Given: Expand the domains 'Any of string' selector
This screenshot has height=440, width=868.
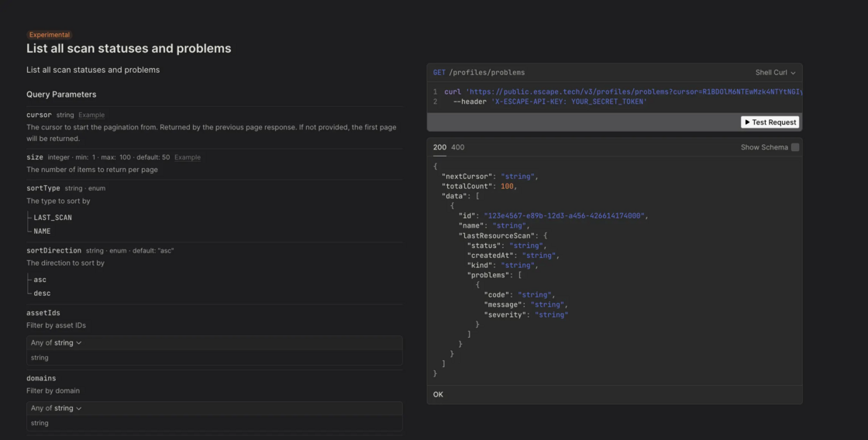Looking at the screenshot, I should click(x=56, y=408).
